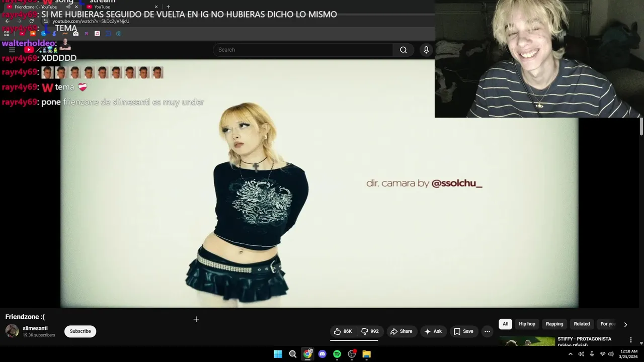The width and height of the screenshot is (644, 362).
Task: Open SoundCloud bookmark in bookmarks bar
Action: coord(33,34)
